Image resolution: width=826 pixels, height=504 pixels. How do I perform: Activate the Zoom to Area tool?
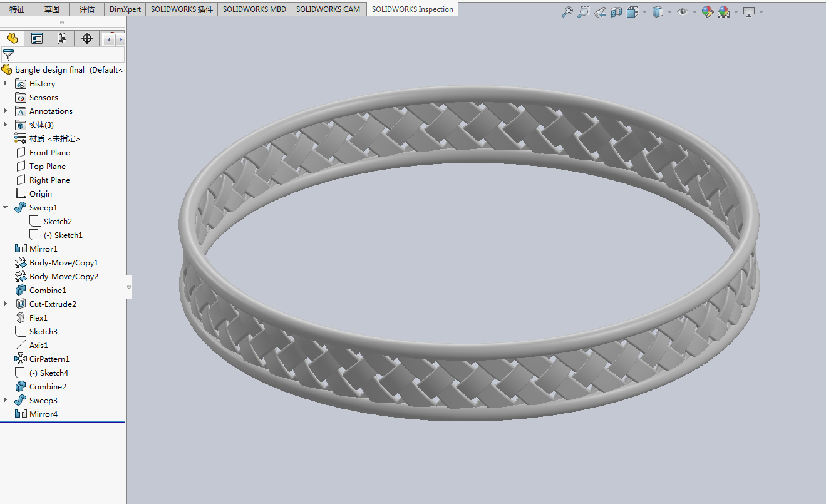tap(584, 12)
